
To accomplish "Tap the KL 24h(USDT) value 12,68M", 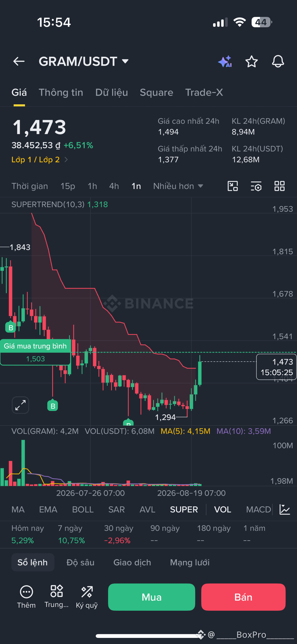I will click(246, 160).
